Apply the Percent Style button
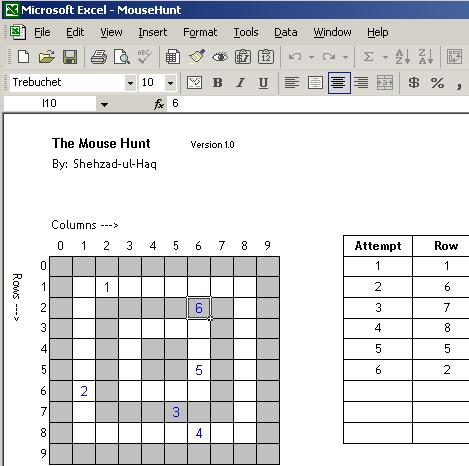 tap(437, 83)
